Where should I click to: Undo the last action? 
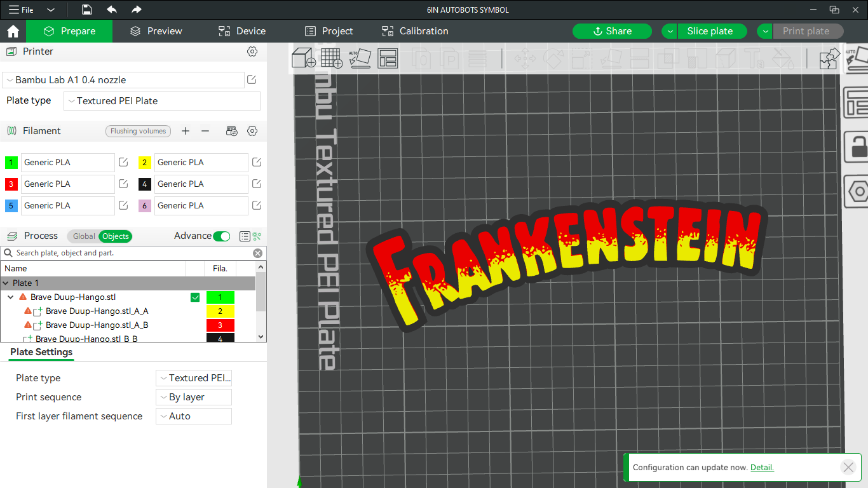[x=112, y=10]
